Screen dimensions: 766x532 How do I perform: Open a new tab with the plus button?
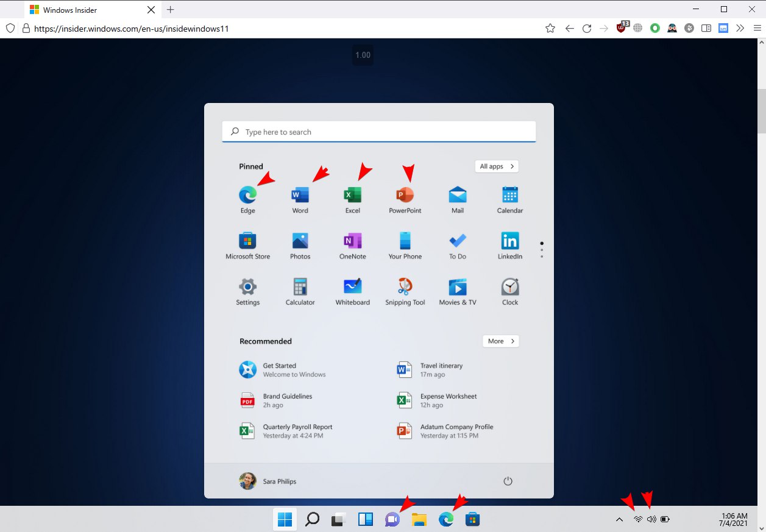171,10
